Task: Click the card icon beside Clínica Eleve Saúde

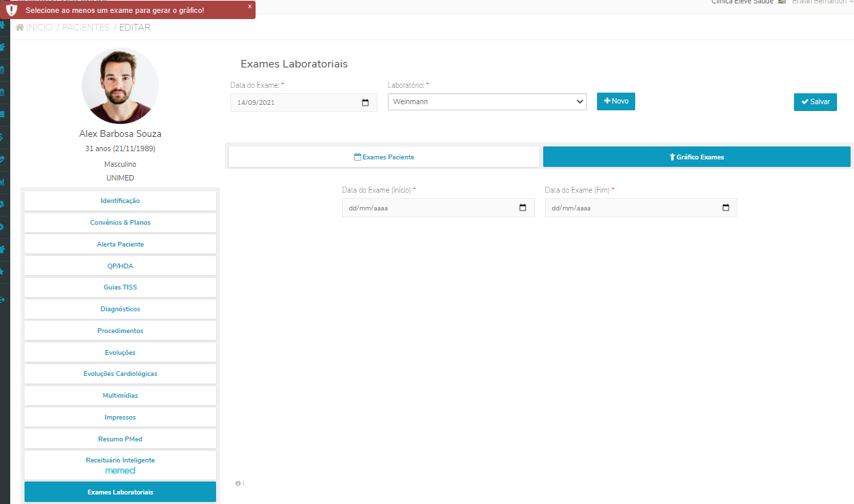Action: coord(782,2)
